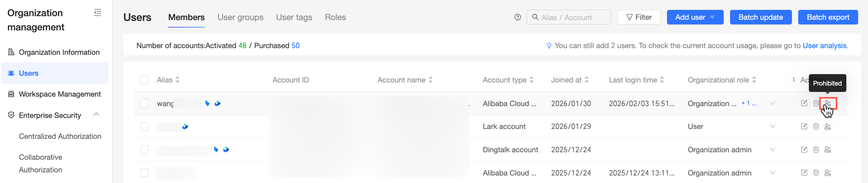Image resolution: width=868 pixels, height=183 pixels.
Task: Switch to the User groups tab
Action: (240, 17)
